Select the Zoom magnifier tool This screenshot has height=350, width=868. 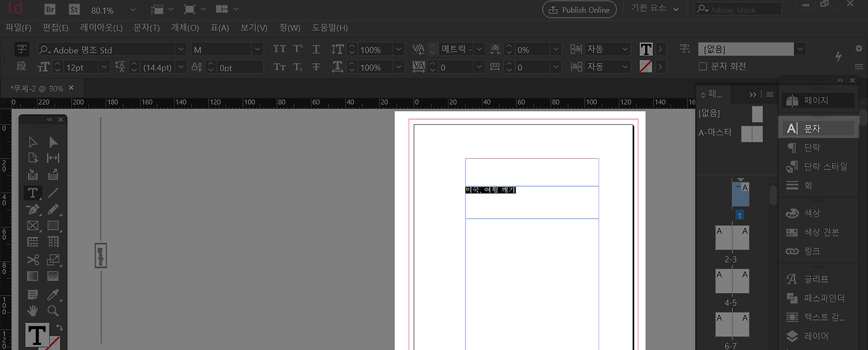[54, 311]
